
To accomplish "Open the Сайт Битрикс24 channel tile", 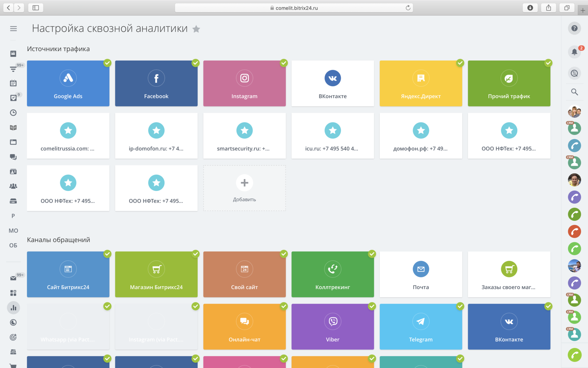I will click(x=68, y=274).
